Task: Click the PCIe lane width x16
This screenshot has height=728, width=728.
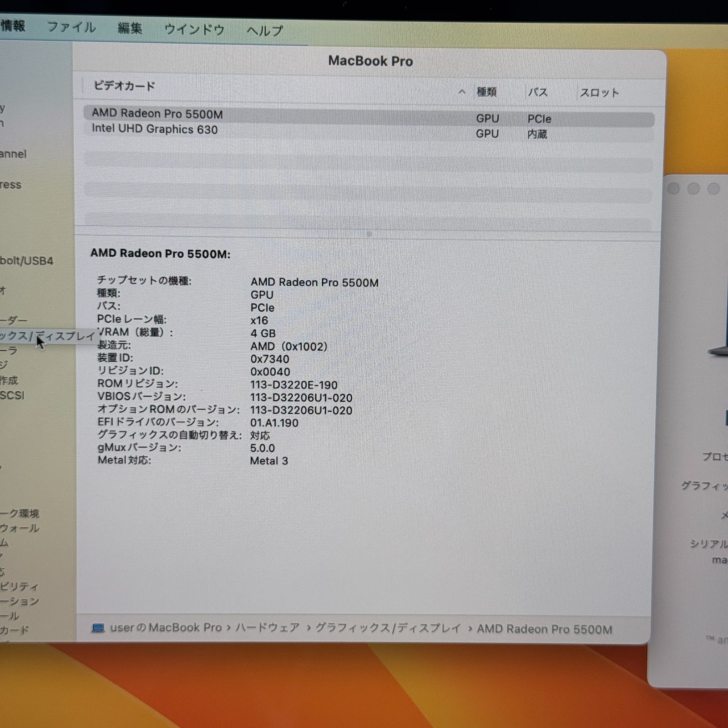Action: 259,320
